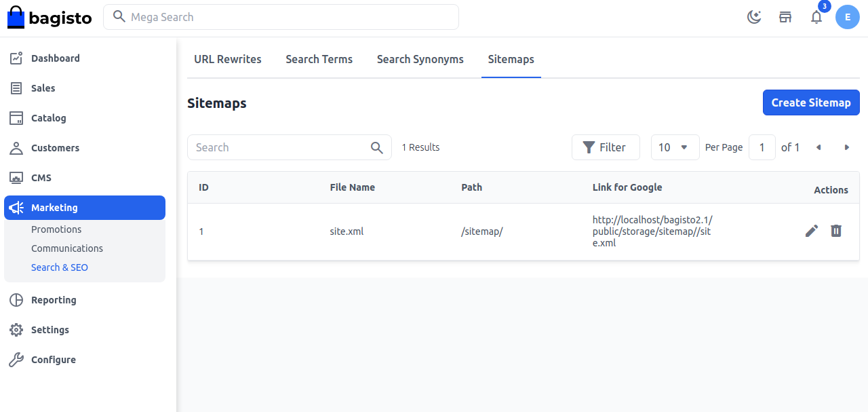The height and width of the screenshot is (412, 868).
Task: Click the Customers sidebar icon
Action: tap(16, 147)
